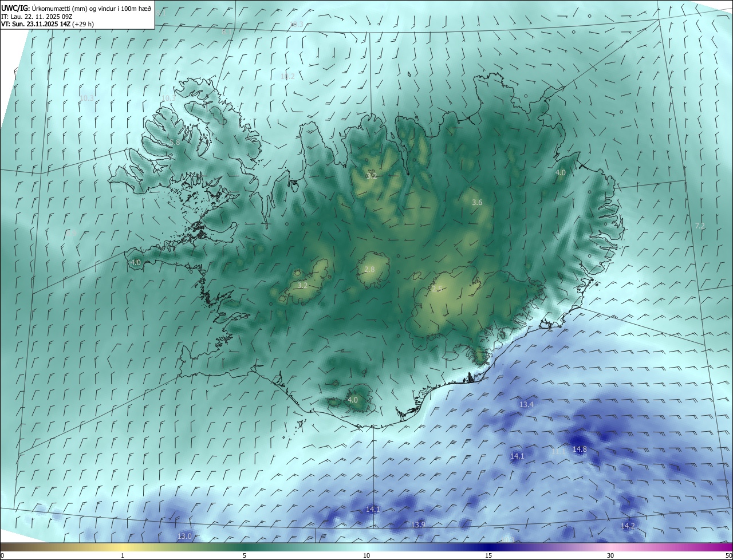Click the colorbar tick label 30

tap(610, 555)
